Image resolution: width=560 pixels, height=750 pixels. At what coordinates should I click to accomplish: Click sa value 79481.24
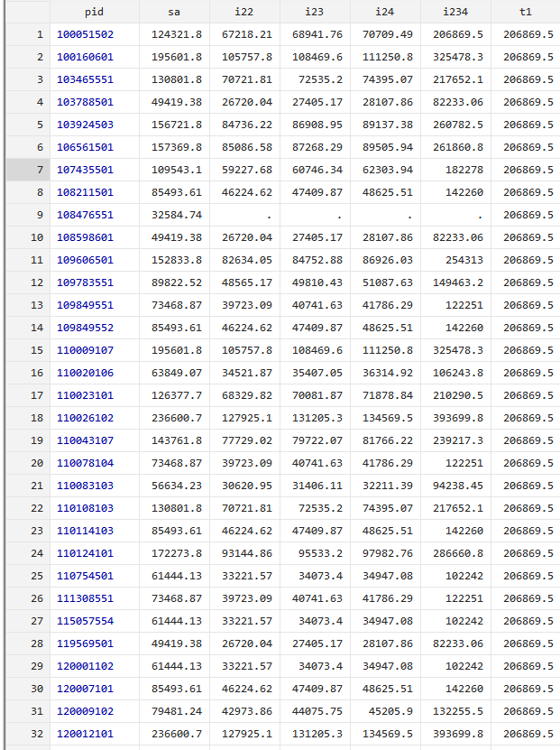pyautogui.click(x=174, y=711)
